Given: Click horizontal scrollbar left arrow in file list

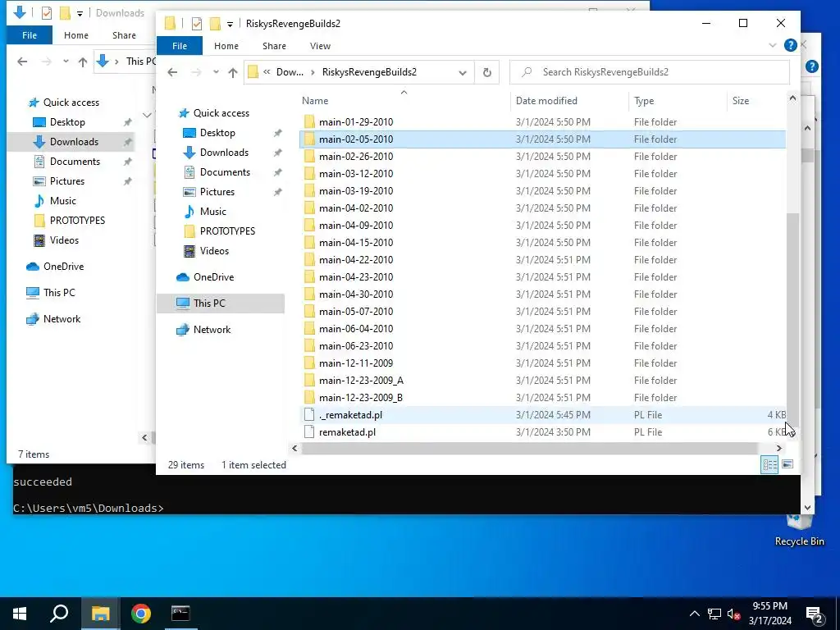Looking at the screenshot, I should click(294, 449).
